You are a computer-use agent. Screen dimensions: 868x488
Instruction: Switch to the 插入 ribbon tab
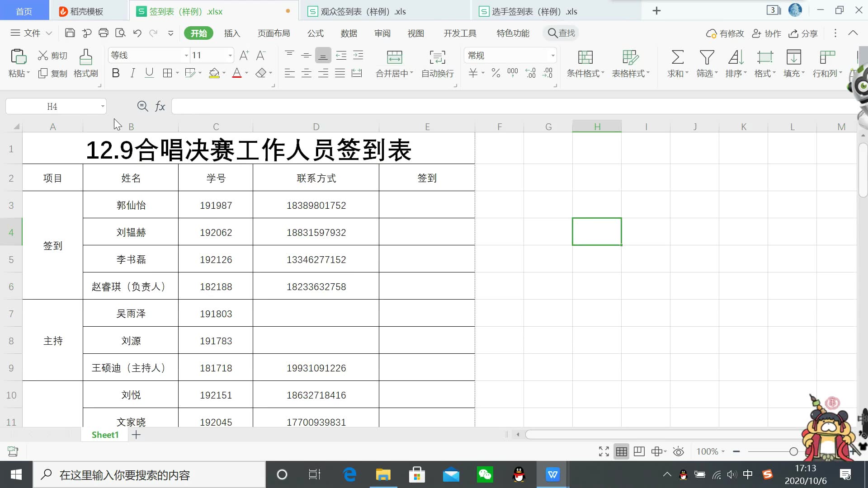[232, 33]
